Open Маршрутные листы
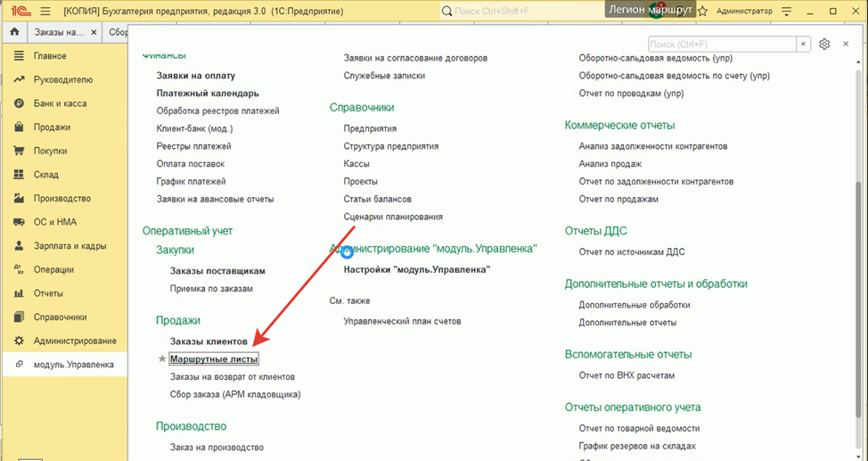 pos(214,359)
